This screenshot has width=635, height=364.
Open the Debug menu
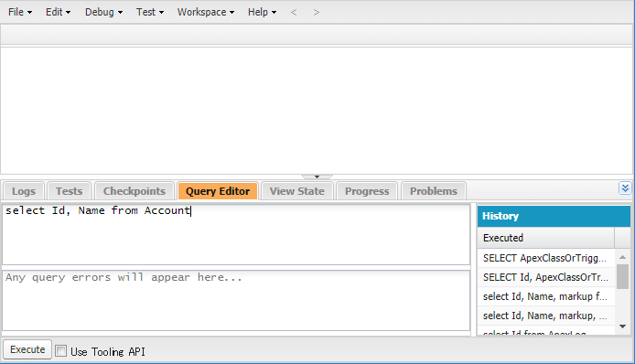pos(103,12)
